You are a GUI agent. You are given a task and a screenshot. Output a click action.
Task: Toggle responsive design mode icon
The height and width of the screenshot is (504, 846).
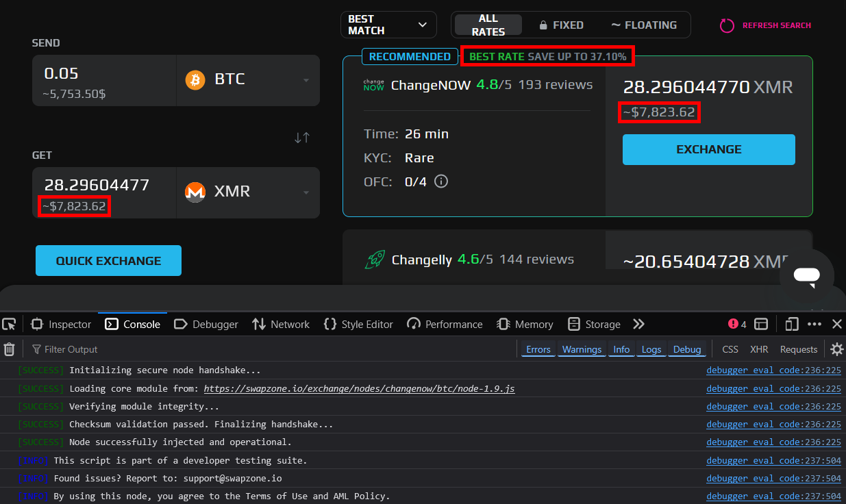tap(792, 324)
